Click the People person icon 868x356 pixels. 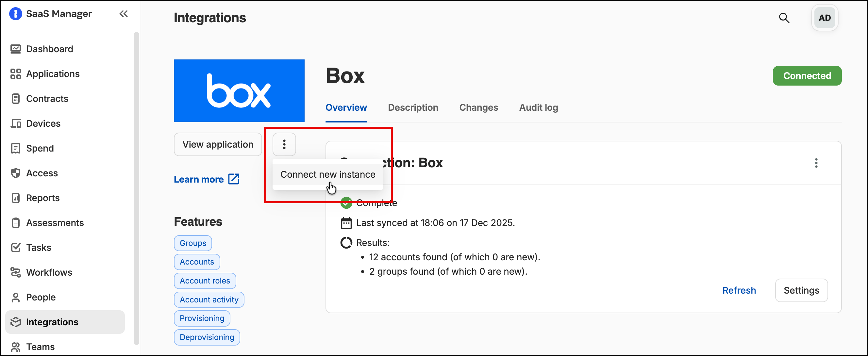pos(15,298)
